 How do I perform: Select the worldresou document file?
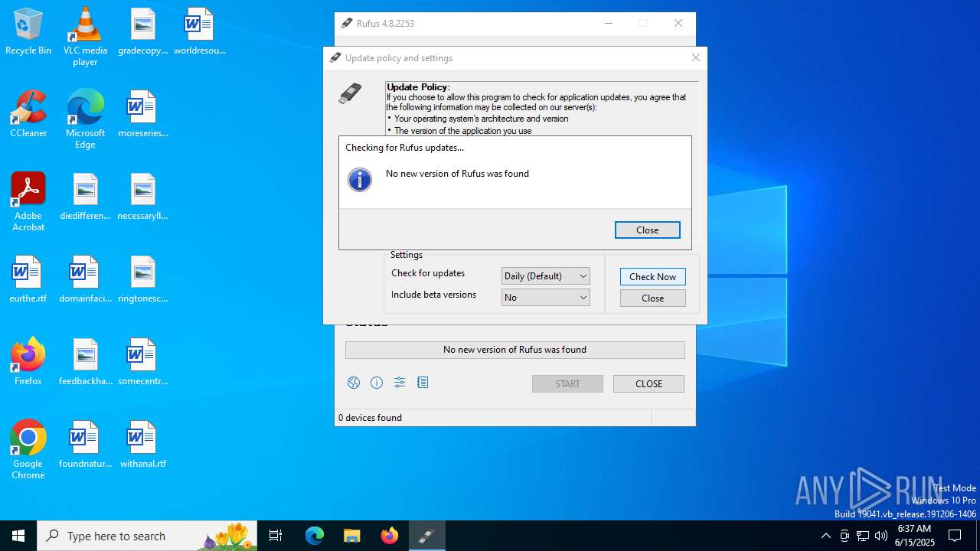[x=199, y=32]
